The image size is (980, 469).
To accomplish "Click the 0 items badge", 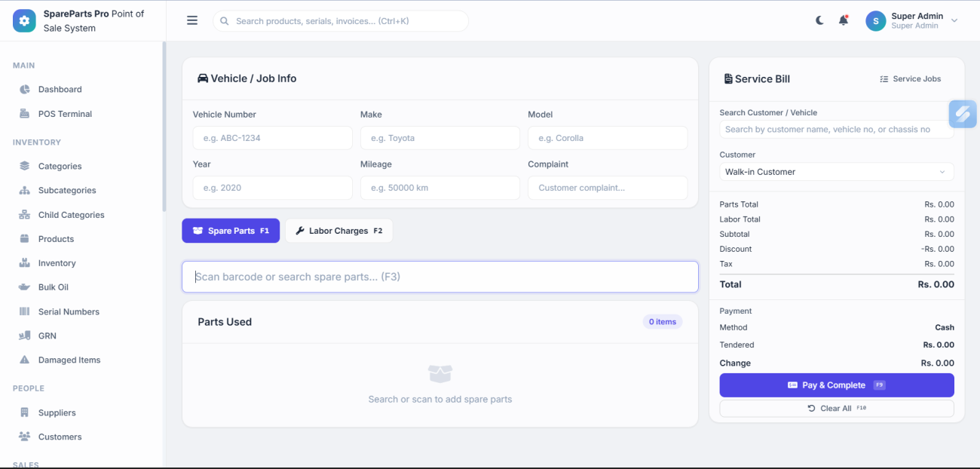I will pyautogui.click(x=663, y=322).
